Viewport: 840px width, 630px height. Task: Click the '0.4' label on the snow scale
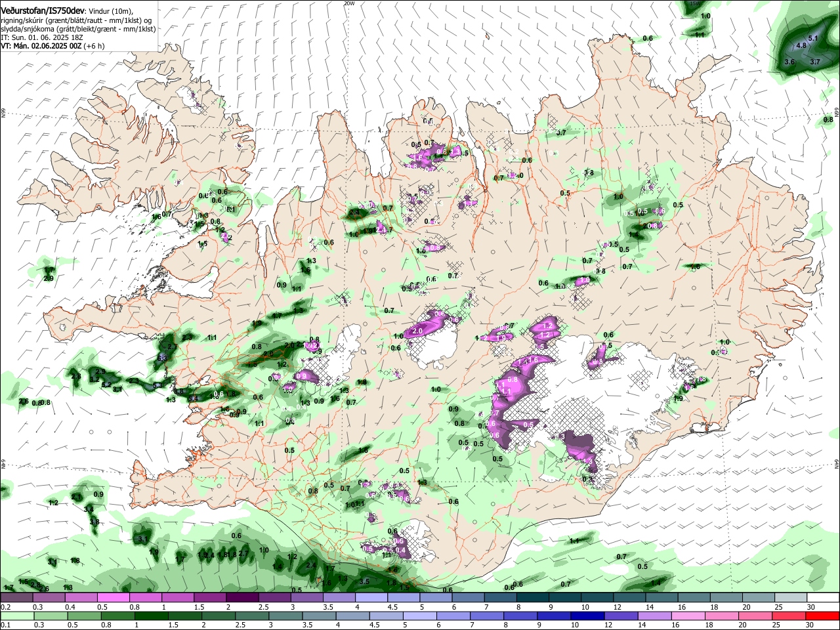coord(70,607)
